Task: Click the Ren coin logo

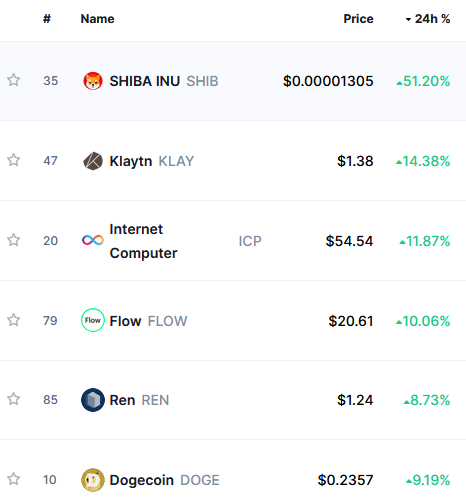Action: pyautogui.click(x=93, y=400)
